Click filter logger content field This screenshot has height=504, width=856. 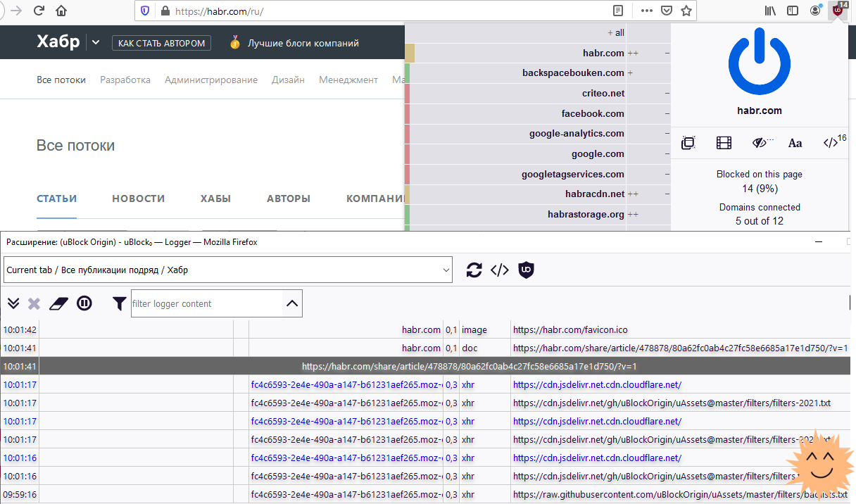click(207, 303)
